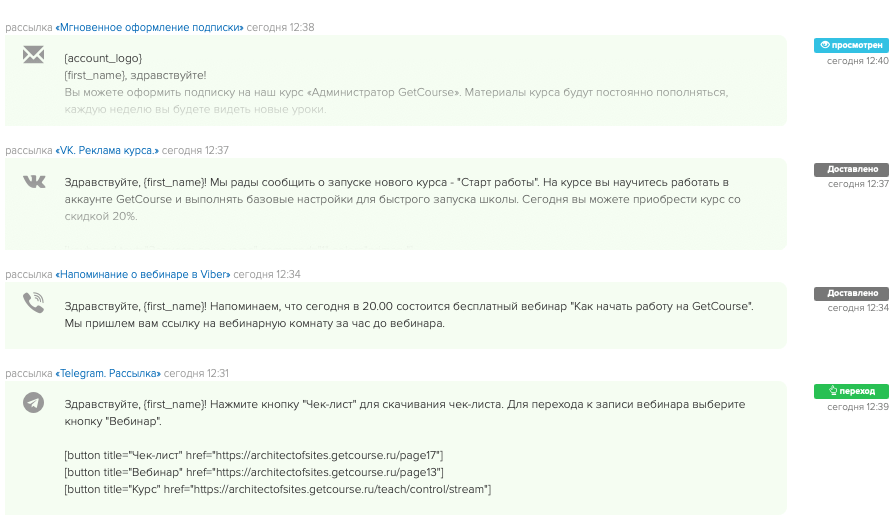Click the «сегодня 12:39» transition timestamp

coord(857,407)
